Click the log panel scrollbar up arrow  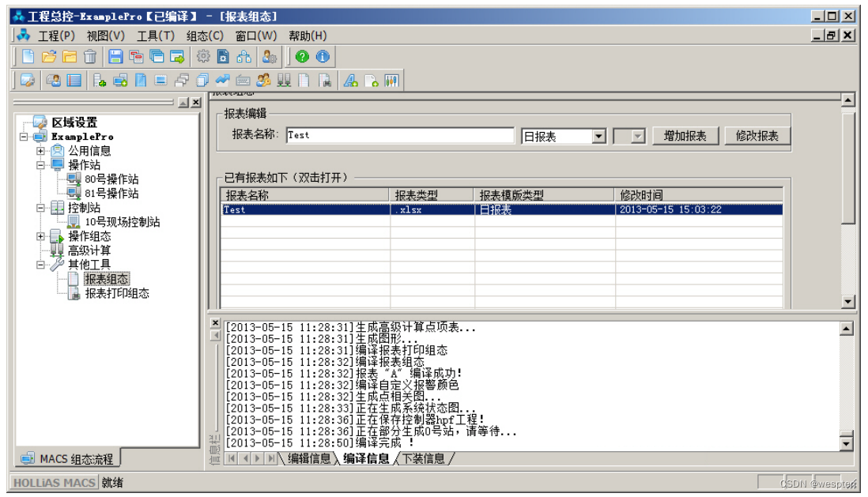coord(847,329)
